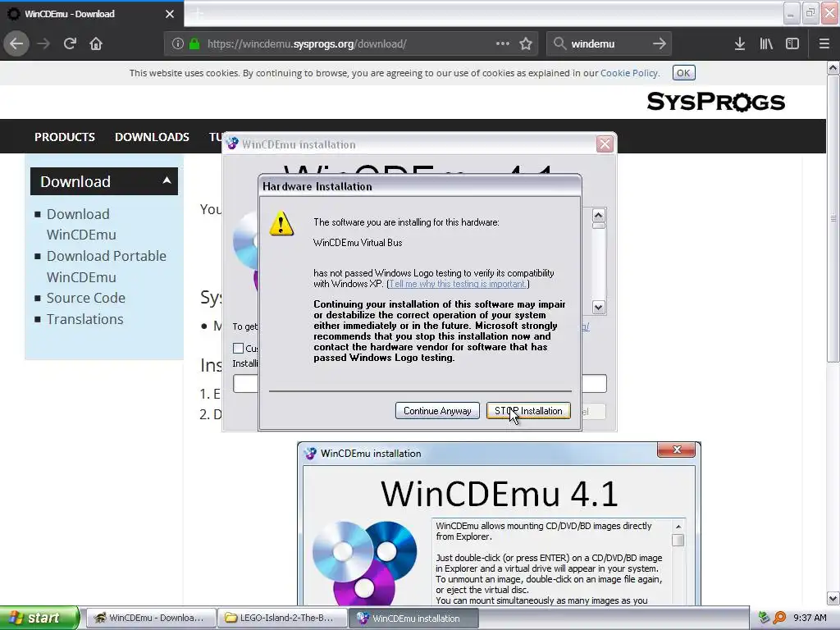Collapse the Download sidebar section arrow
Viewport: 840px width, 630px height.
(167, 180)
